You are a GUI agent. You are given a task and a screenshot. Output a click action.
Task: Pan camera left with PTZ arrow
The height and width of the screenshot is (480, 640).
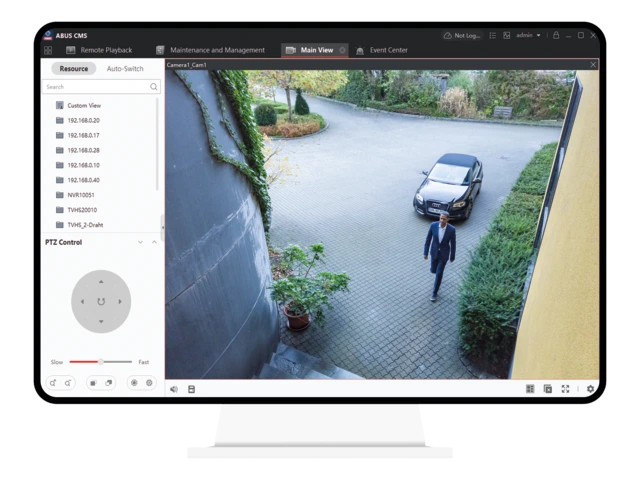82,302
